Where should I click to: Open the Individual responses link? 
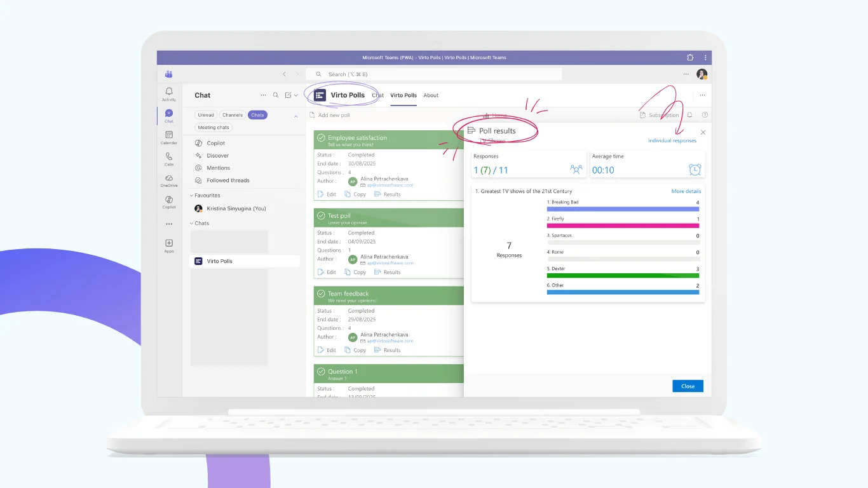click(672, 140)
